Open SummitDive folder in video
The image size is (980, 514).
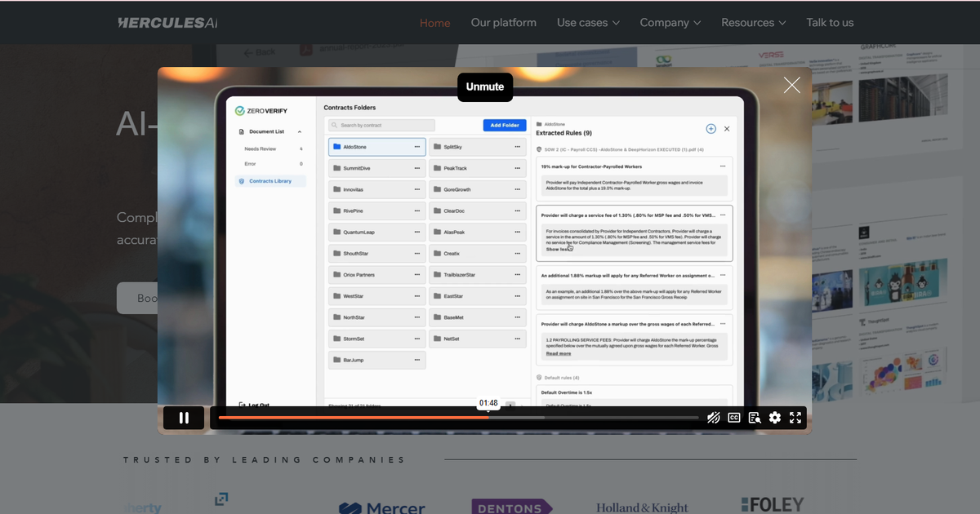376,168
